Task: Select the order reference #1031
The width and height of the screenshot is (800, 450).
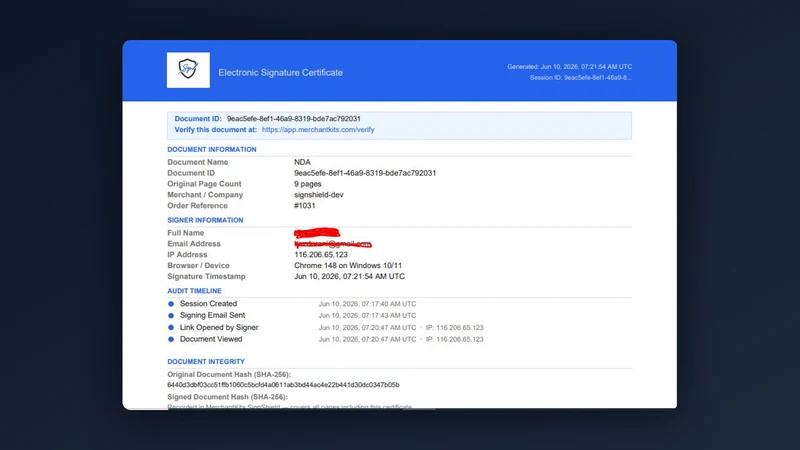Action: [x=305, y=206]
